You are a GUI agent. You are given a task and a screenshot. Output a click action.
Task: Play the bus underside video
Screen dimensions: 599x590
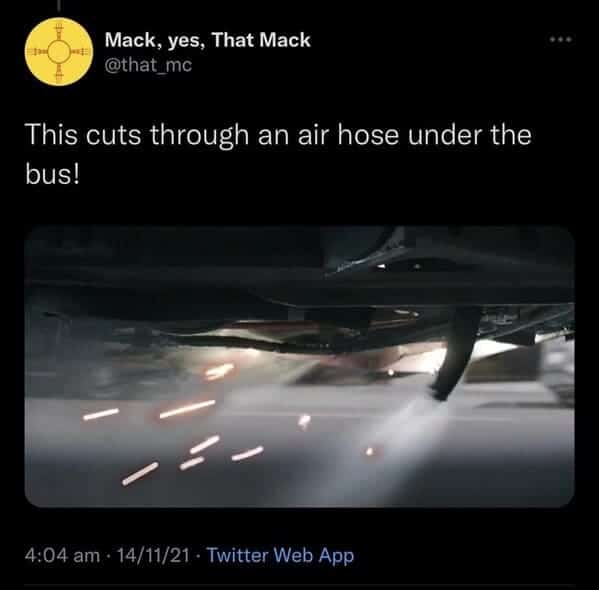[x=300, y=366]
